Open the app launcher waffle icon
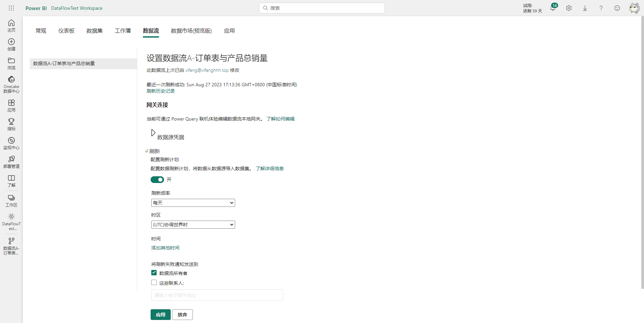This screenshot has width=644, height=323. 11,8
